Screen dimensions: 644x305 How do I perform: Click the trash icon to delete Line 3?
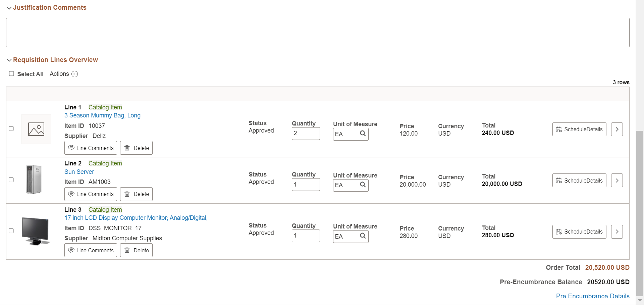click(x=127, y=250)
